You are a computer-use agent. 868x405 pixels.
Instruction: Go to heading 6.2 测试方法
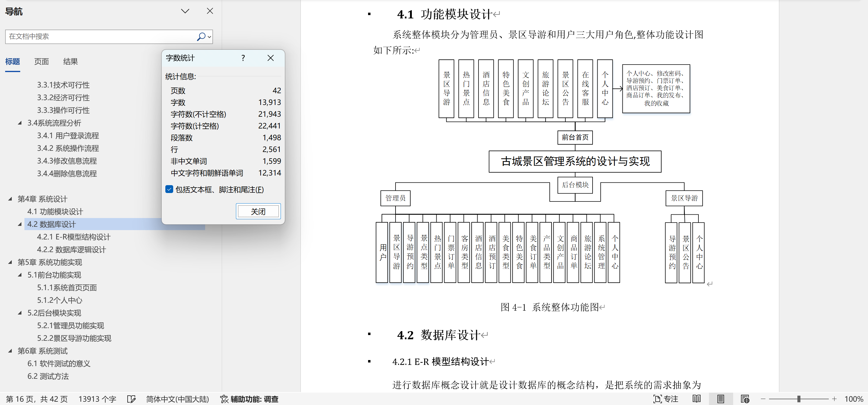pos(48,376)
